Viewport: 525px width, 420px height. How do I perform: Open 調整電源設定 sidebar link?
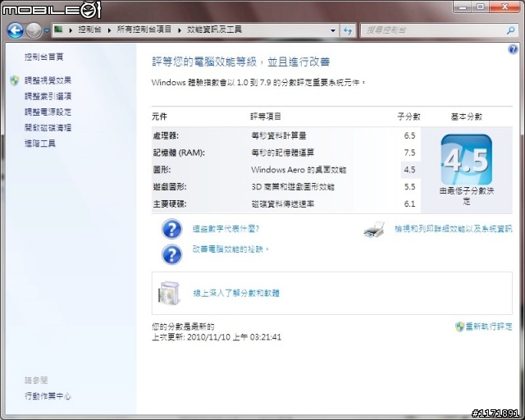pyautogui.click(x=48, y=112)
